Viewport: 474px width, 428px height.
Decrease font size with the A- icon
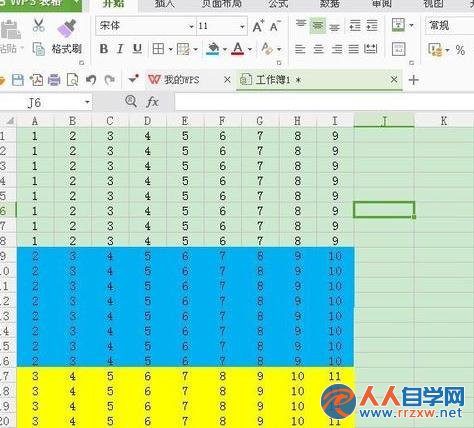coord(275,26)
